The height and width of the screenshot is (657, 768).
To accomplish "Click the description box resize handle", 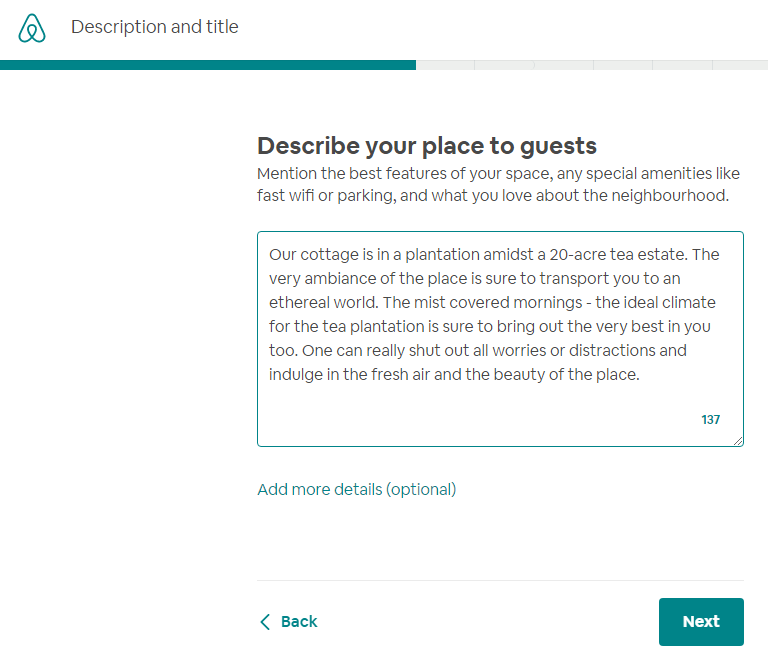I will [x=738, y=441].
